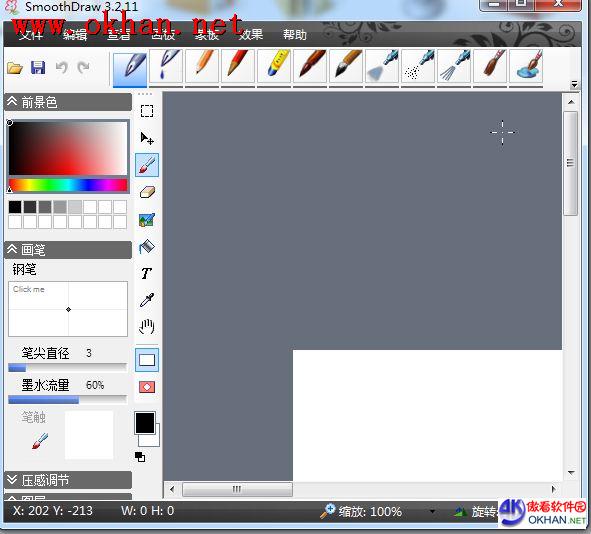Click the 笔触 brush stroke icon
The image size is (591, 534).
(x=40, y=441)
